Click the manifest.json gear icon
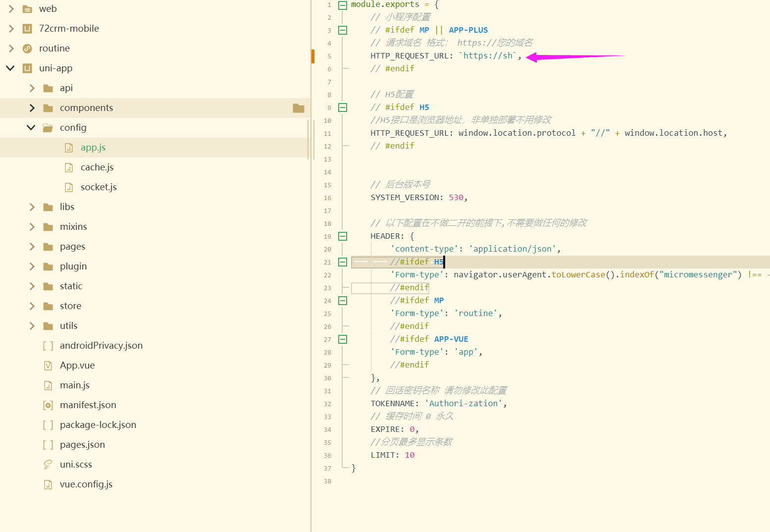 click(x=48, y=405)
